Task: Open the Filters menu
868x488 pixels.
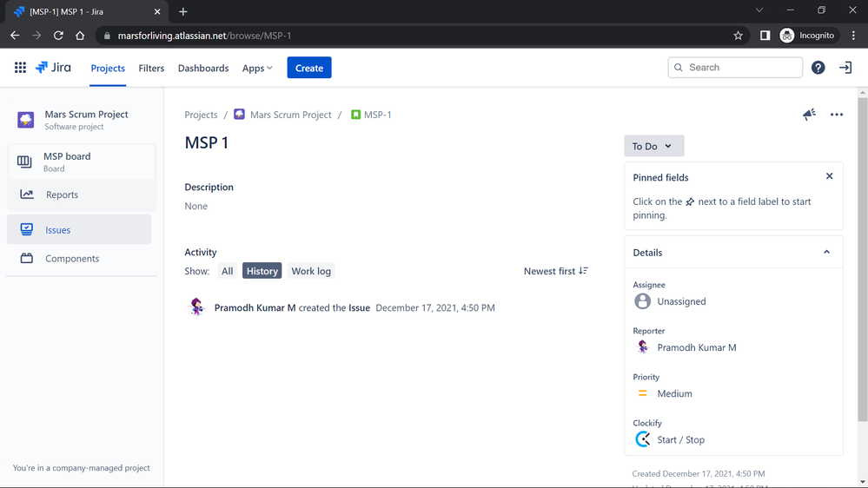Action: (x=151, y=68)
